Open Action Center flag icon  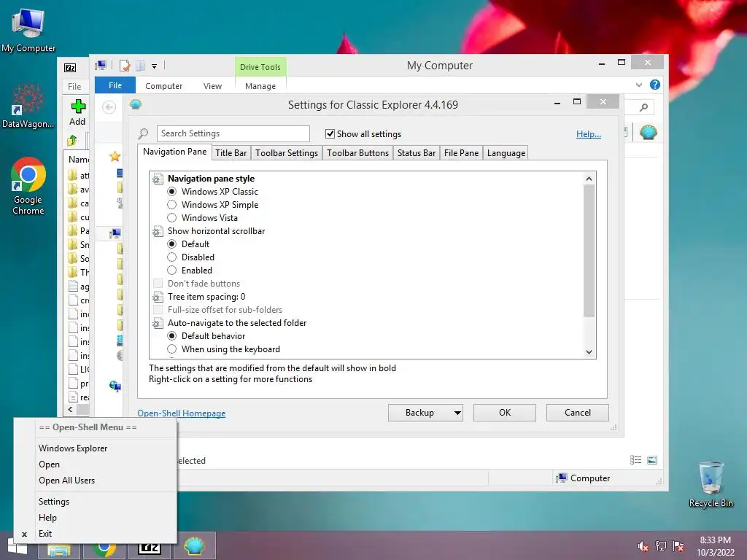678,546
